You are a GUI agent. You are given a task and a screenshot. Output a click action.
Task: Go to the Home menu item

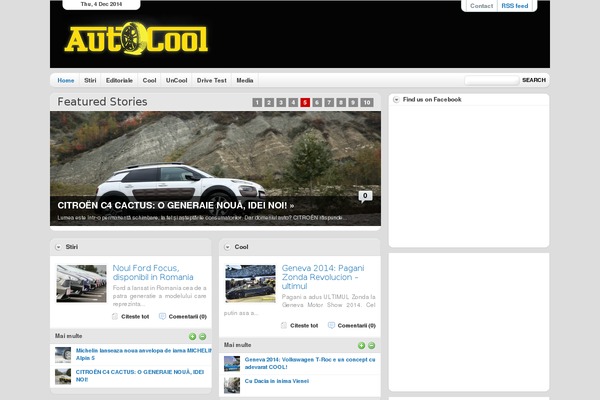66,80
